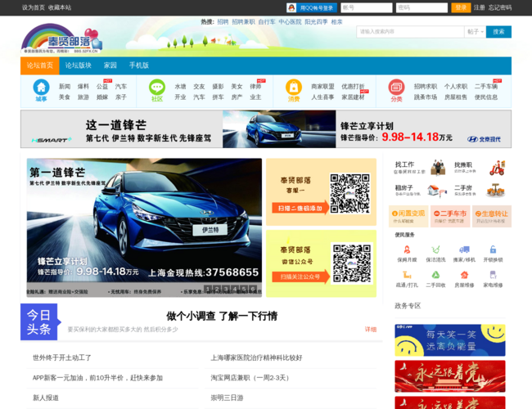Open the 跳蚤市场 classified link
This screenshot has height=409, width=532.
coord(426,97)
